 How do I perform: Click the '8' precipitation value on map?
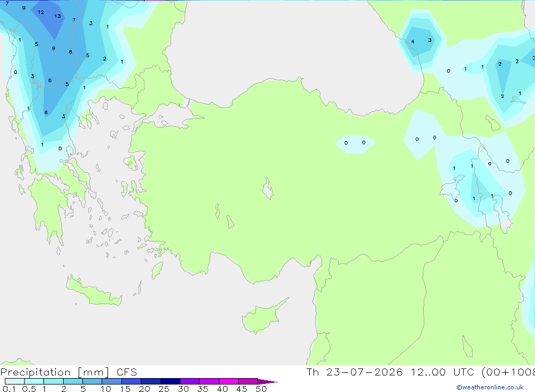click(x=70, y=52)
